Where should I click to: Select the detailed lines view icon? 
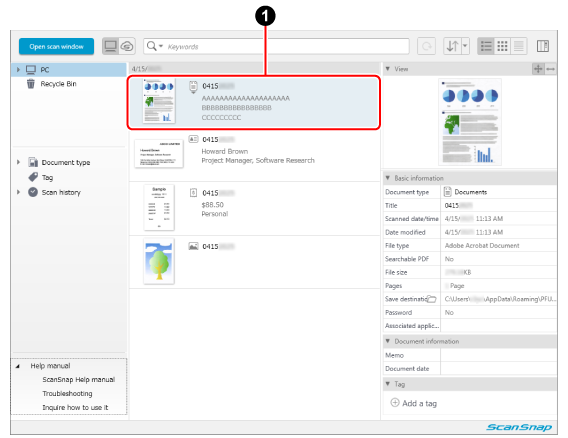click(519, 46)
